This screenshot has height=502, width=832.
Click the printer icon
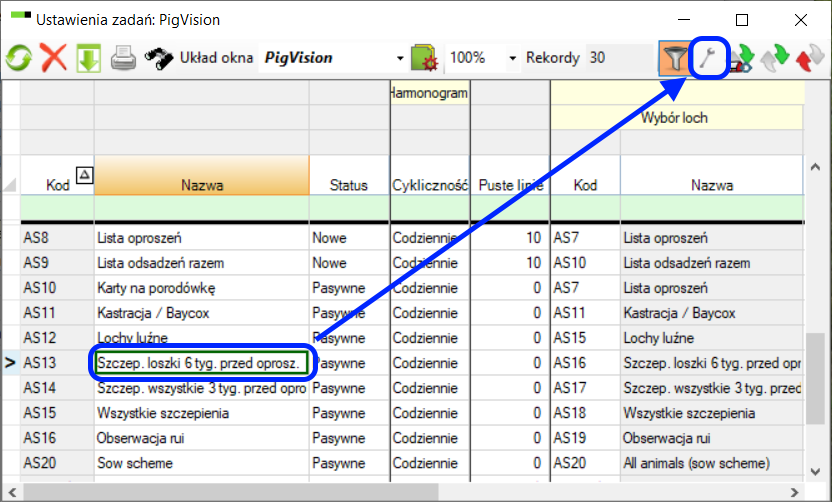[x=123, y=58]
